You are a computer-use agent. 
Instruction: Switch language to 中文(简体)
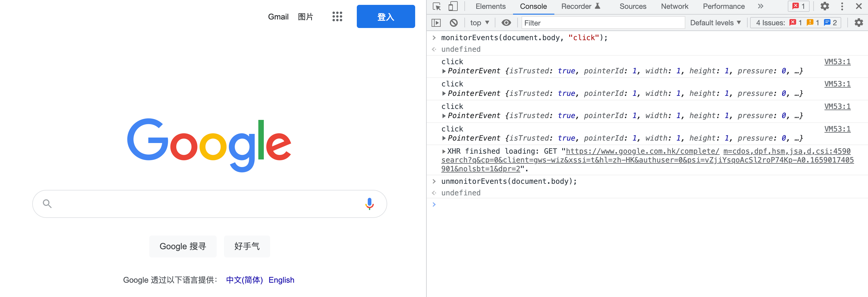pyautogui.click(x=244, y=280)
